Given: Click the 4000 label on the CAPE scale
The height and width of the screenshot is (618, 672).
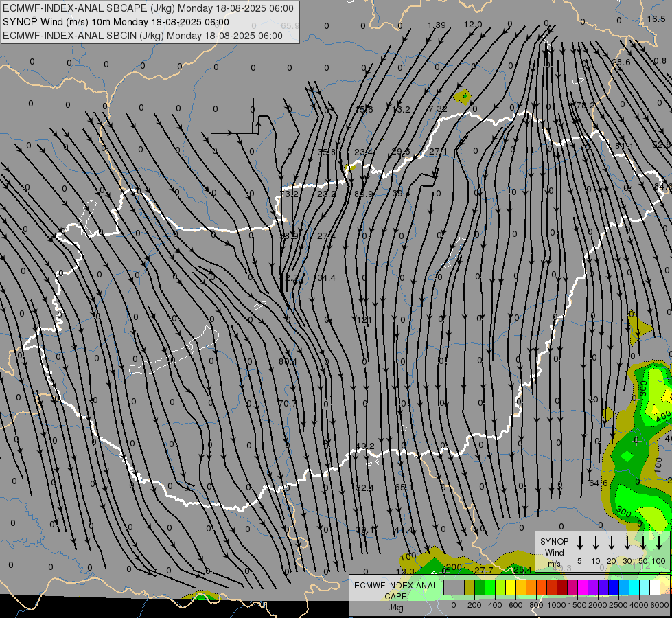Looking at the screenshot, I should [x=639, y=605].
